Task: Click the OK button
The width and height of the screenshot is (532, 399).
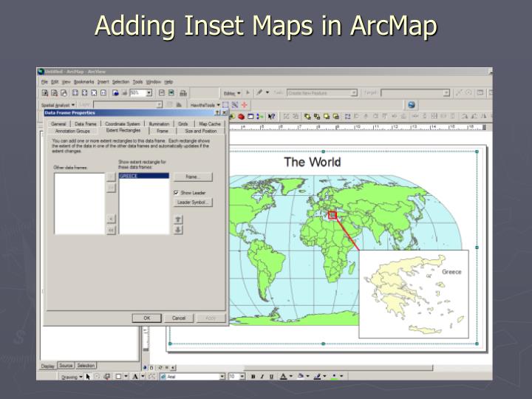Action: pyautogui.click(x=146, y=318)
